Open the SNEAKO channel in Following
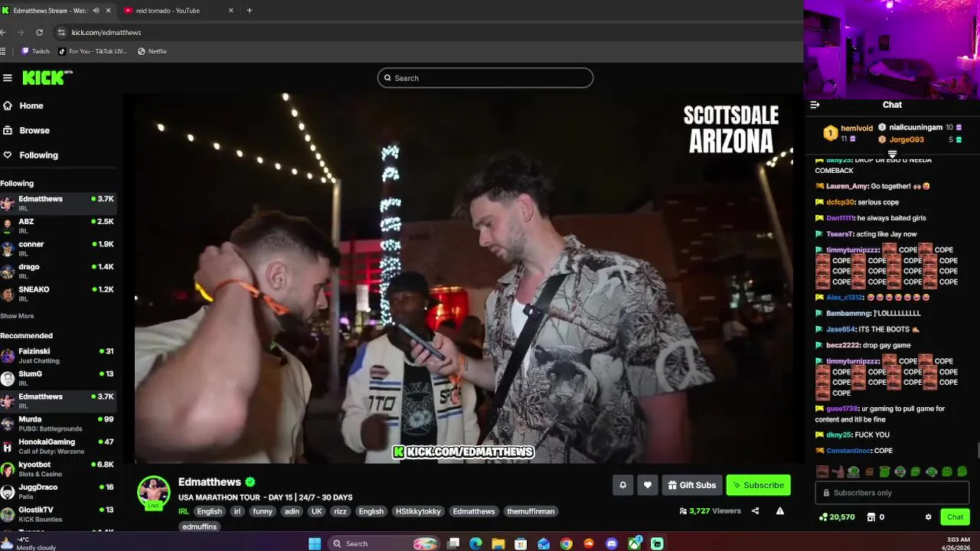 point(58,294)
